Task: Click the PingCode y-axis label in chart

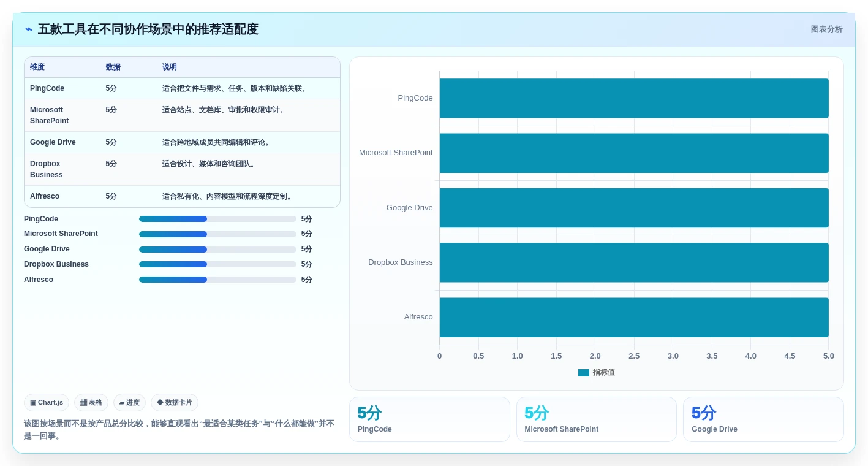Action: pyautogui.click(x=415, y=98)
